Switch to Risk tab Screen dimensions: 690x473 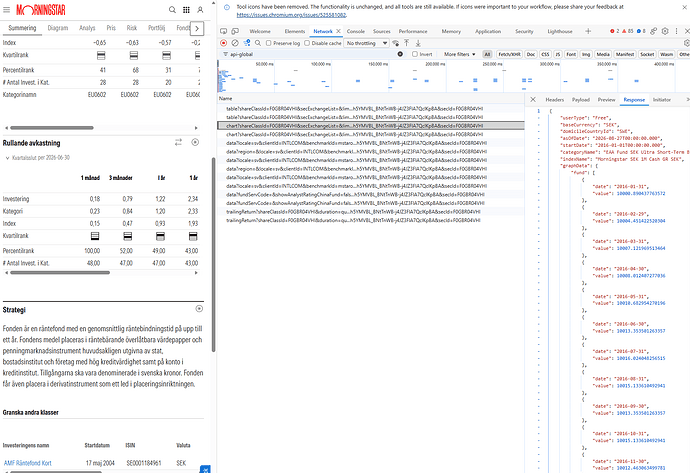click(x=132, y=28)
